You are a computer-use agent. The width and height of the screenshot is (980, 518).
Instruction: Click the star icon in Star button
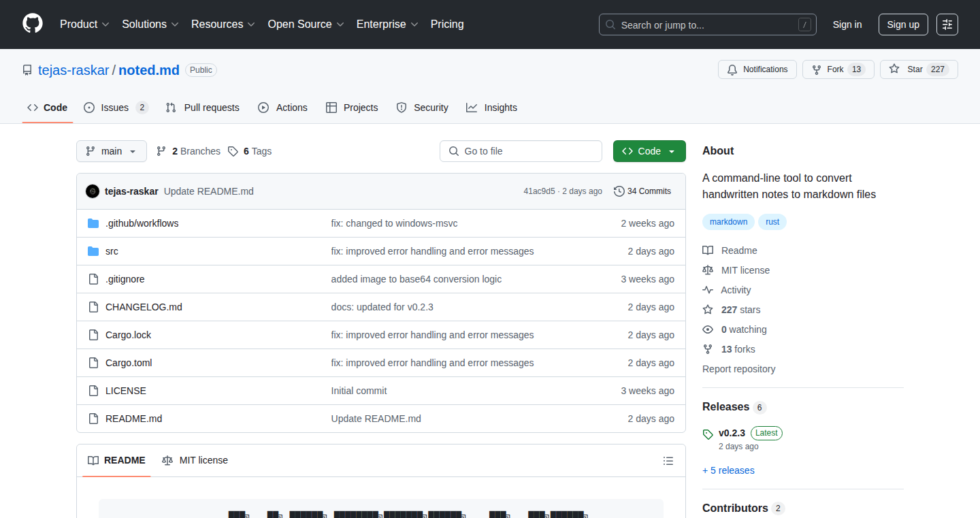894,69
